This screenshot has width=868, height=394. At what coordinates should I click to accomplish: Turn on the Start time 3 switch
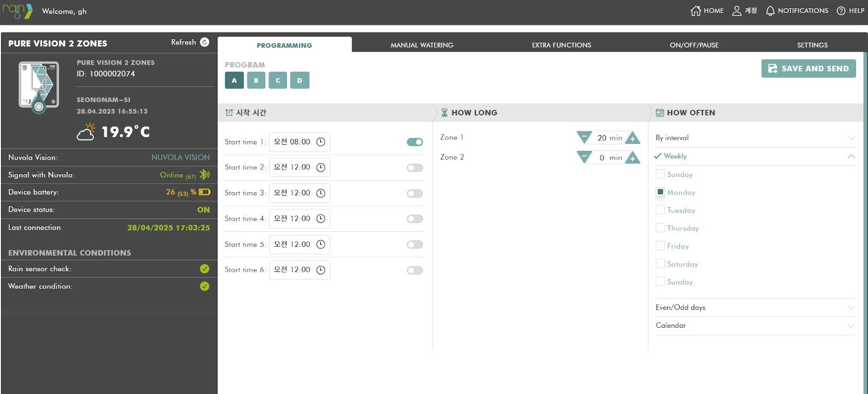415,194
